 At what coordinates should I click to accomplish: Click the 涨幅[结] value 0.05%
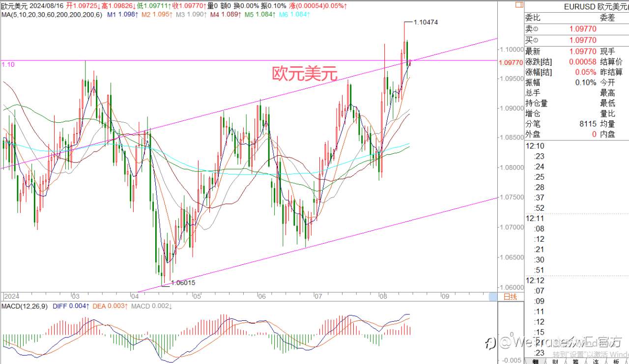[x=586, y=72]
